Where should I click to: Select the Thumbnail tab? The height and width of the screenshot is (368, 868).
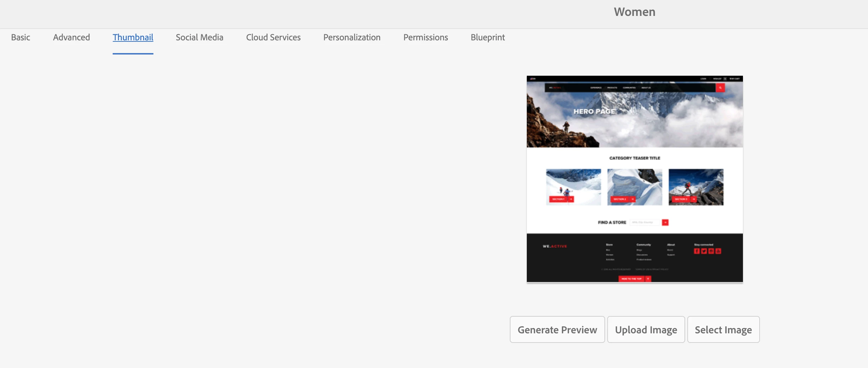click(x=133, y=38)
